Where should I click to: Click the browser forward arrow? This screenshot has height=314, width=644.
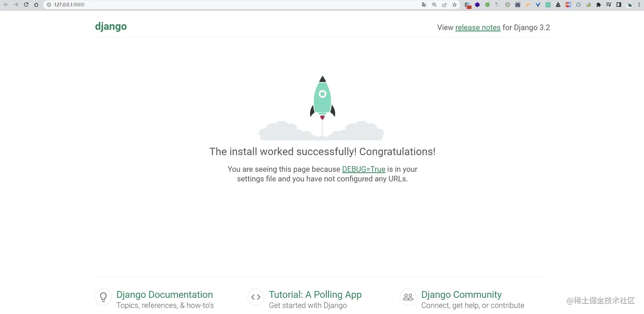tap(16, 5)
